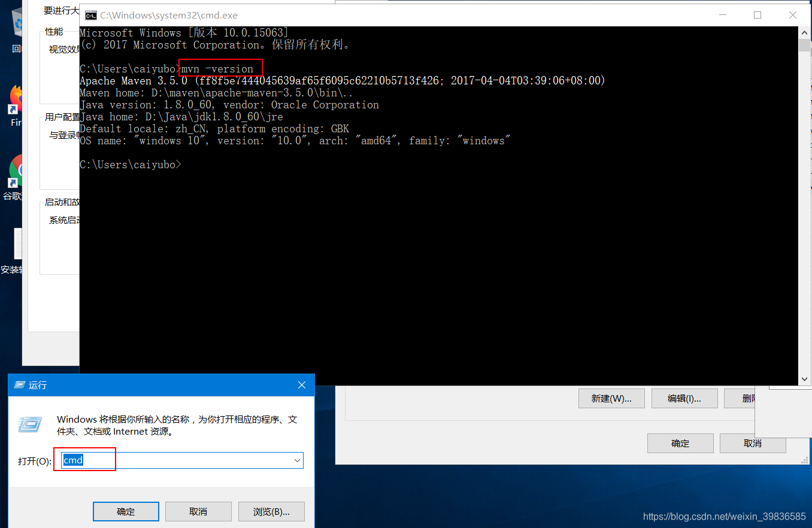The height and width of the screenshot is (528, 812).
Task: Confirm Run dialog with 确定 button
Action: coord(126,512)
